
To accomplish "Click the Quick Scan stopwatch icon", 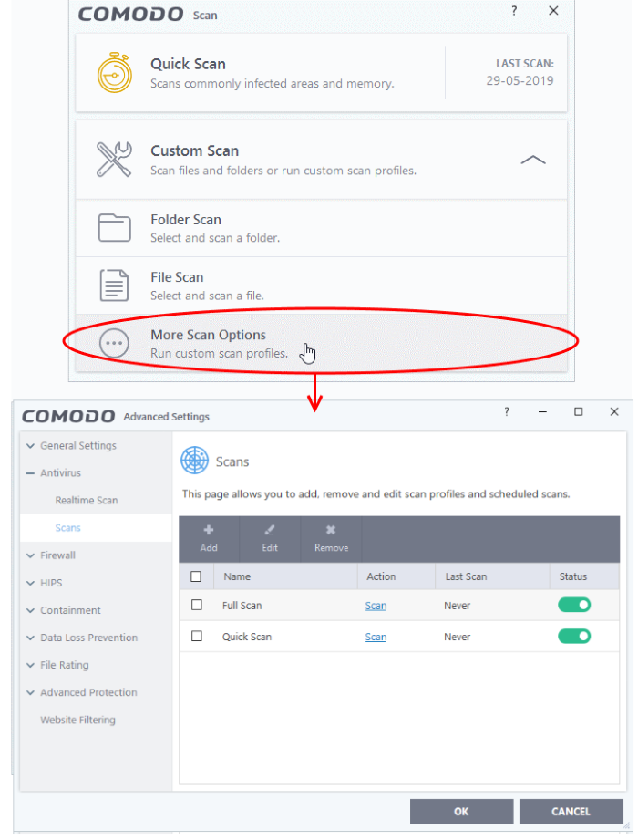I will click(115, 73).
